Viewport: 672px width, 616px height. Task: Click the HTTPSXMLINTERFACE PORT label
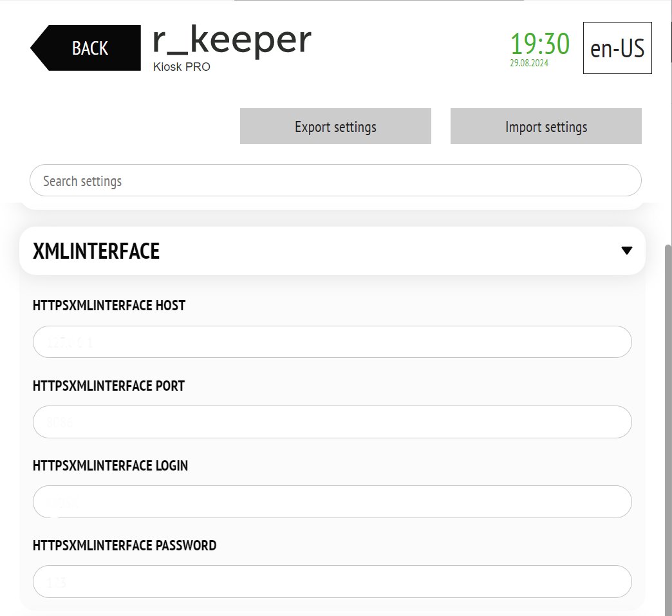click(108, 386)
